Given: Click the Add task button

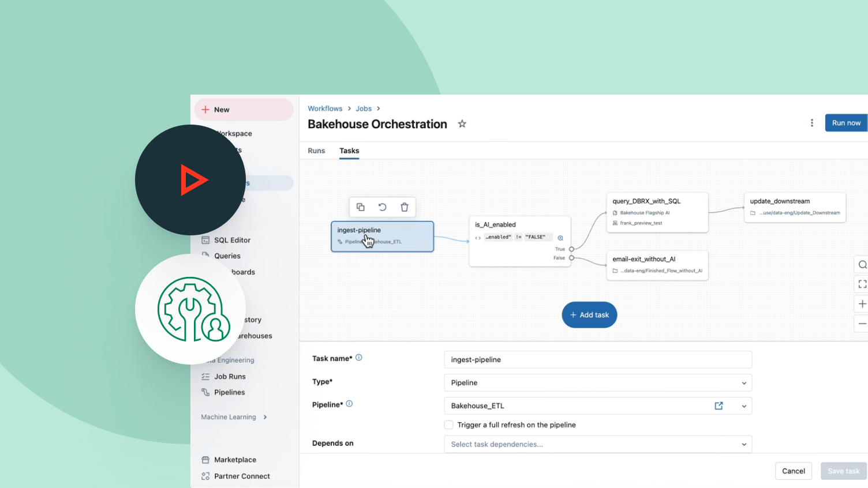Looking at the screenshot, I should (x=589, y=315).
